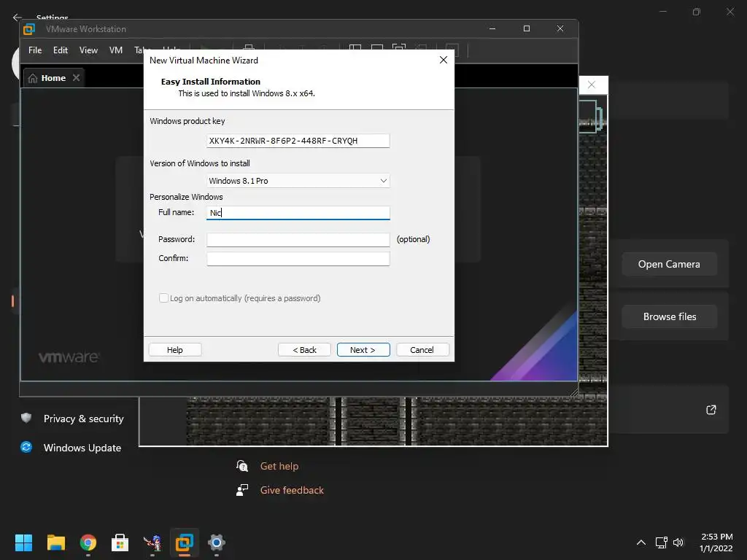Screen dimensions: 747x560
Task: Click the Give feedback icon
Action: tap(242, 489)
